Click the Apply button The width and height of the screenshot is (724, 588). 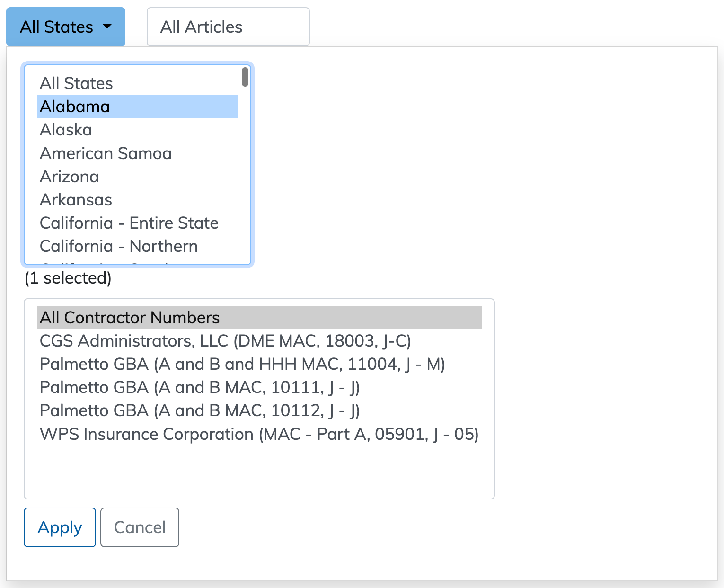60,527
